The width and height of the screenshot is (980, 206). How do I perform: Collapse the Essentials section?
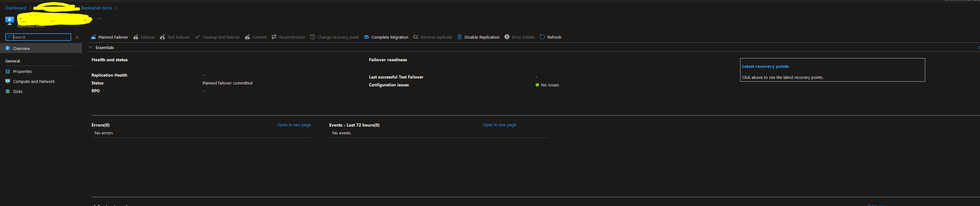pos(91,48)
